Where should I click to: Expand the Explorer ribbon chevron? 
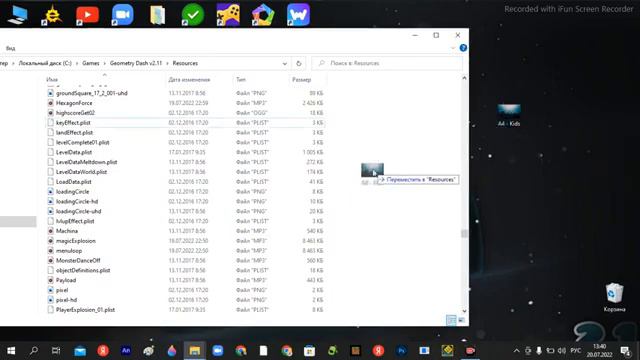click(453, 48)
